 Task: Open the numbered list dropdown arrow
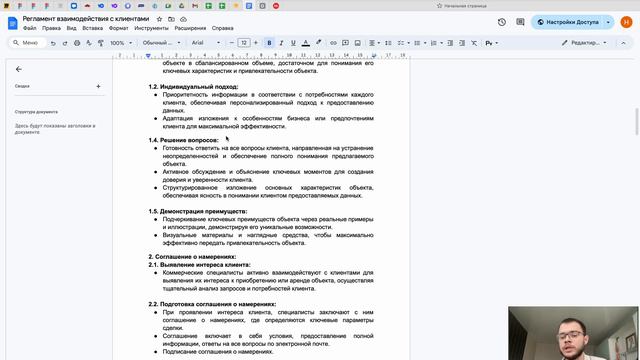[x=442, y=43]
